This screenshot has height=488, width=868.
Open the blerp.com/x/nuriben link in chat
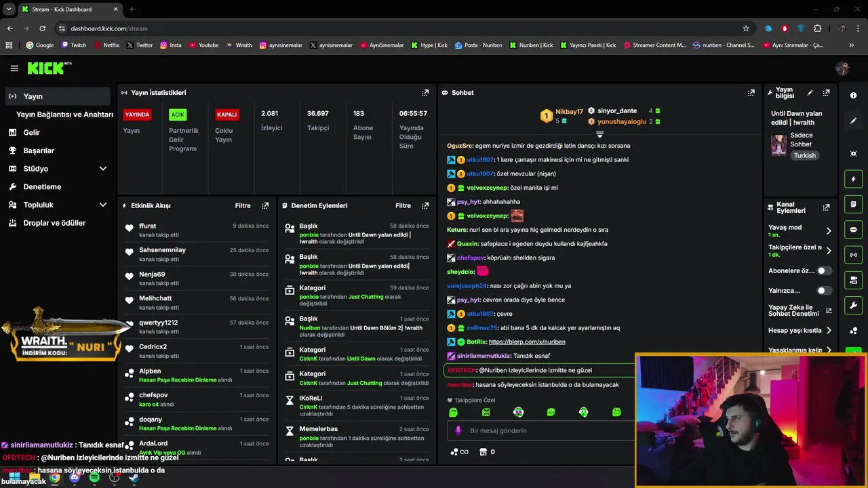(x=527, y=342)
